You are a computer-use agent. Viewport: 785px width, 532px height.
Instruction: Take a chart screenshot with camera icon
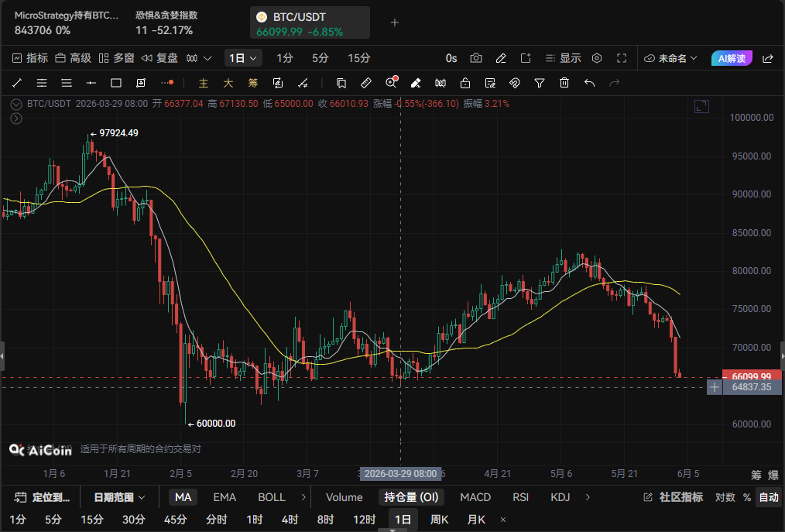(475, 58)
